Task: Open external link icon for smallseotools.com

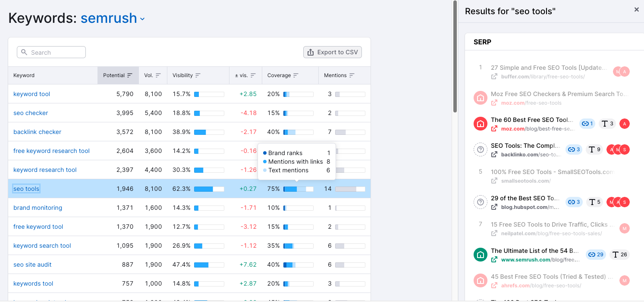Action: (x=494, y=181)
